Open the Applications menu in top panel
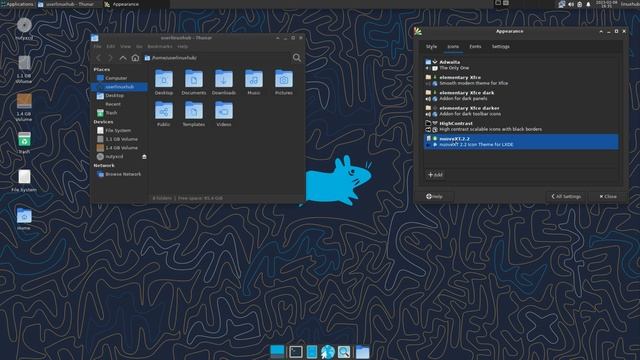 (x=17, y=4)
